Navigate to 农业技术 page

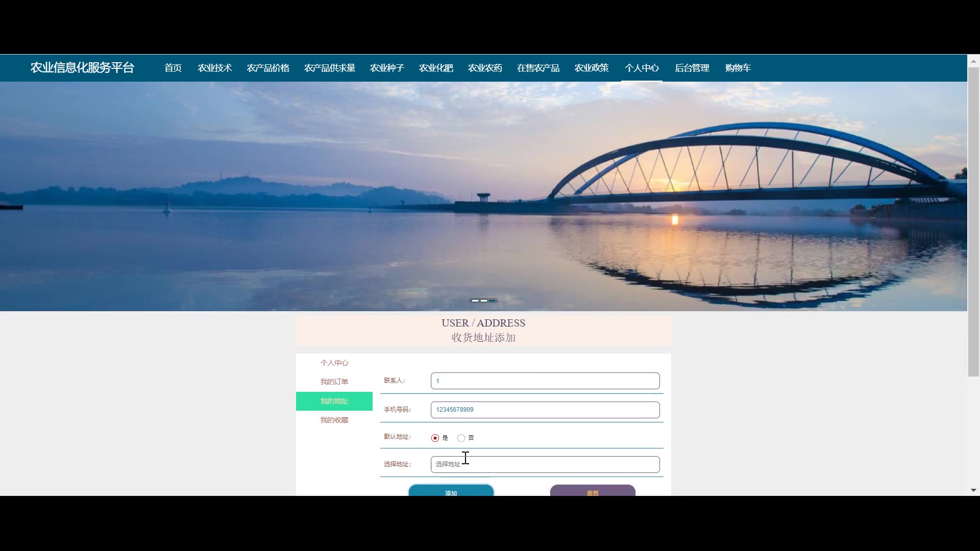[215, 68]
